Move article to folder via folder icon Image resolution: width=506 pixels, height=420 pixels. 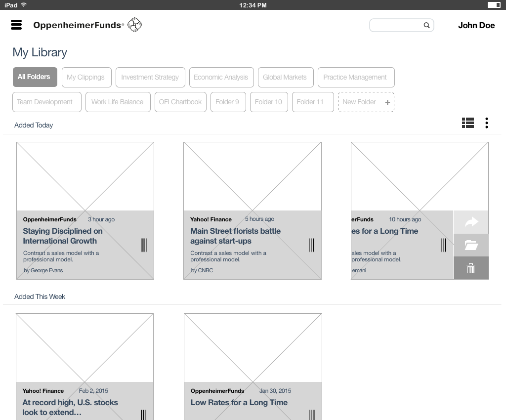(471, 245)
